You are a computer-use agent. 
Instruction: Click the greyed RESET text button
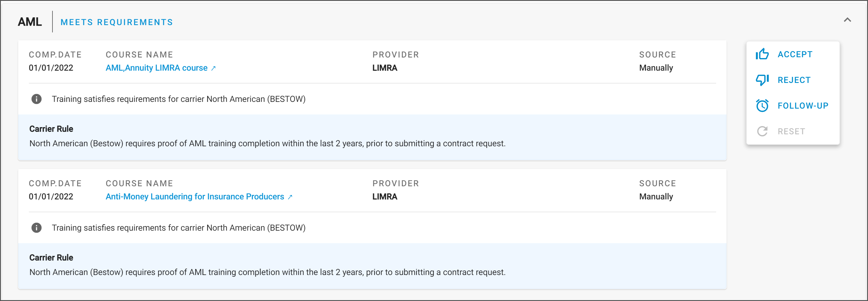(x=791, y=131)
